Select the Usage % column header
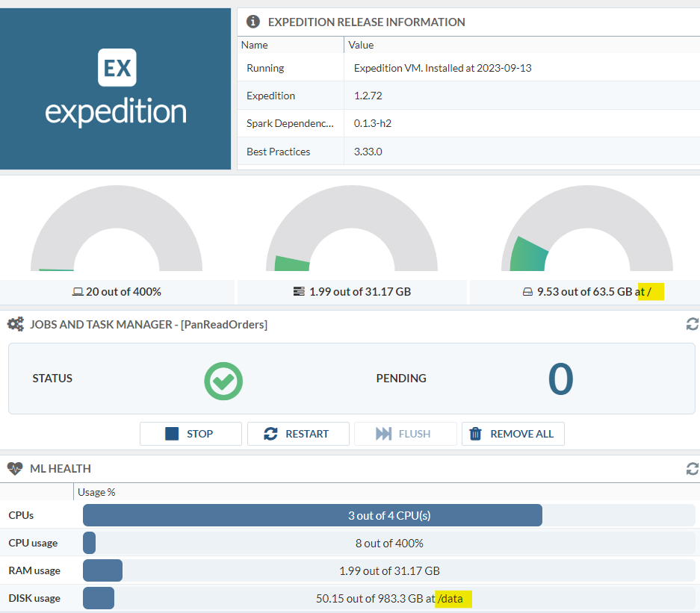 click(x=96, y=492)
